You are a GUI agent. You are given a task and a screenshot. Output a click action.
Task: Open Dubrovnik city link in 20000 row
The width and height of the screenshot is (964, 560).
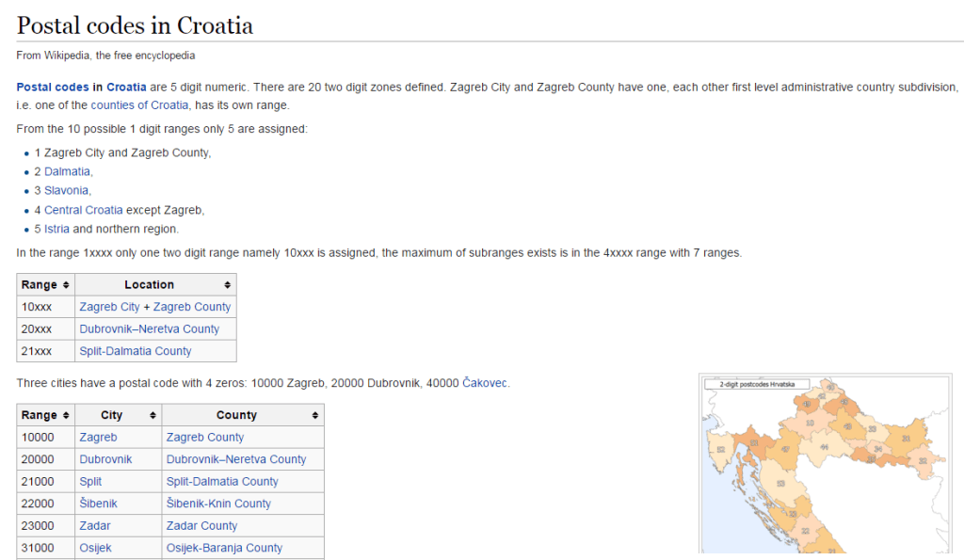pos(105,459)
